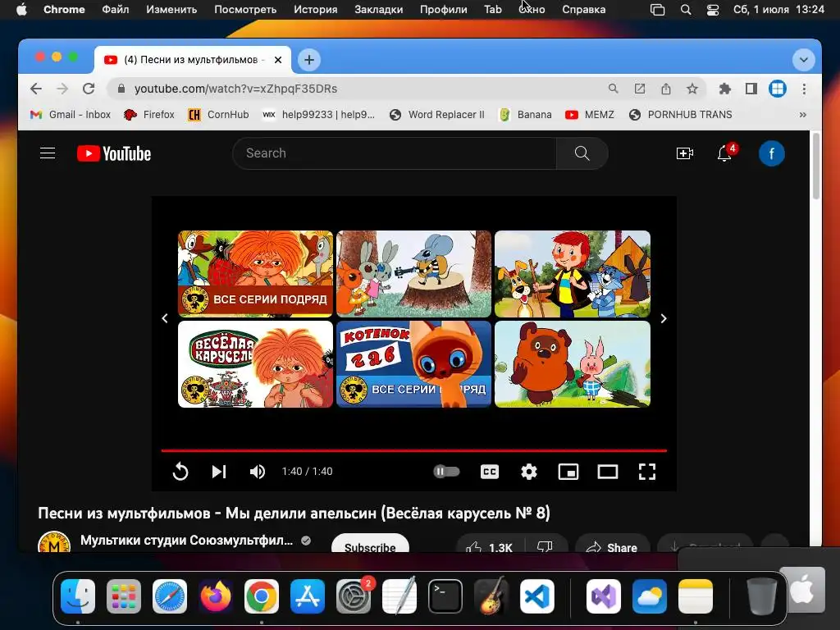Screen dimensions: 840x630
Task: Open the 'Весёлая карусель' suggested thumbnail
Action: tap(256, 364)
